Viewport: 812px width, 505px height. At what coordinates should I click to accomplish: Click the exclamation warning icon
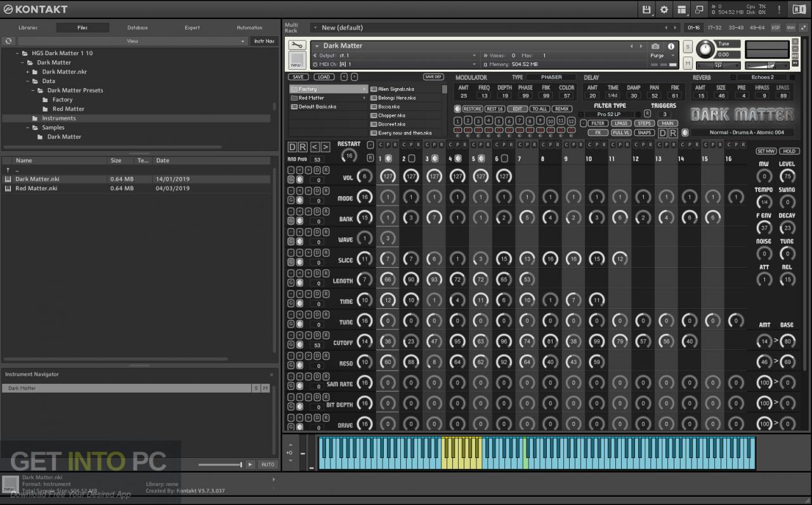point(779,10)
